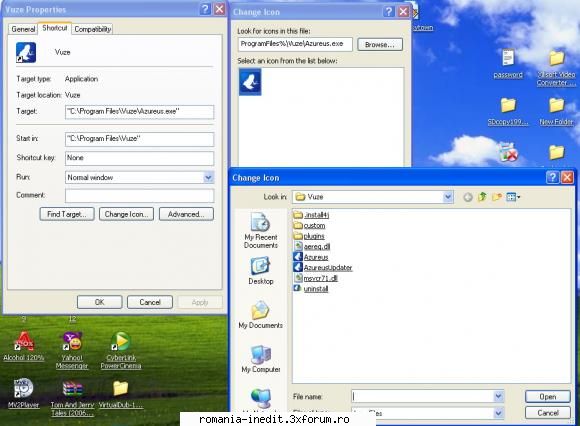Screen dimensions: 580x426
Task: Select the VirtualDub desktop folder
Action: click(x=121, y=394)
